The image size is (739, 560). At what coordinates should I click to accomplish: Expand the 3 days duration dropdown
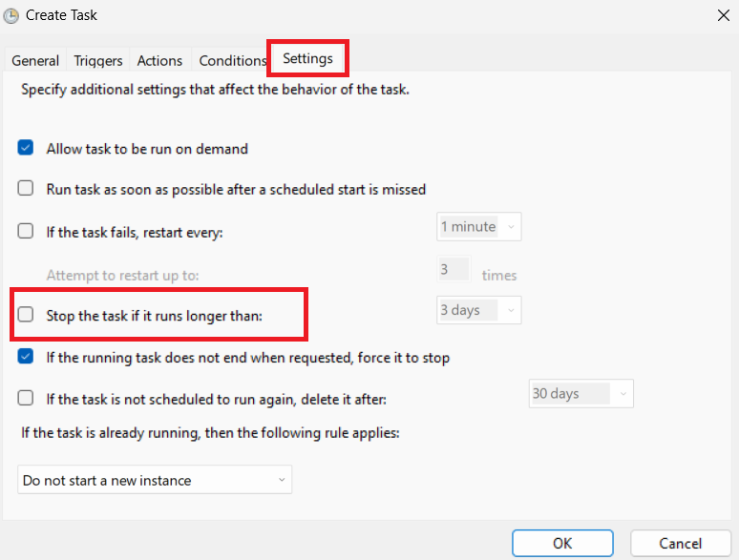478,310
